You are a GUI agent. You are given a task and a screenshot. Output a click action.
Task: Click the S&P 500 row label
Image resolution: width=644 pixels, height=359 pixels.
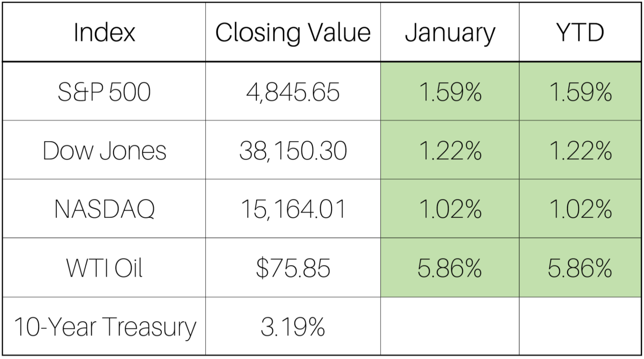point(104,92)
